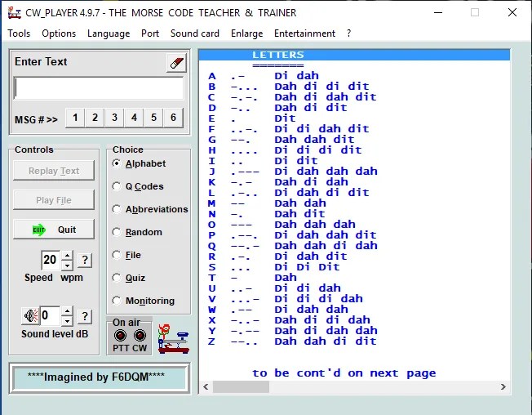Click message button 3
Screen dimensions: 532x415
114,118
